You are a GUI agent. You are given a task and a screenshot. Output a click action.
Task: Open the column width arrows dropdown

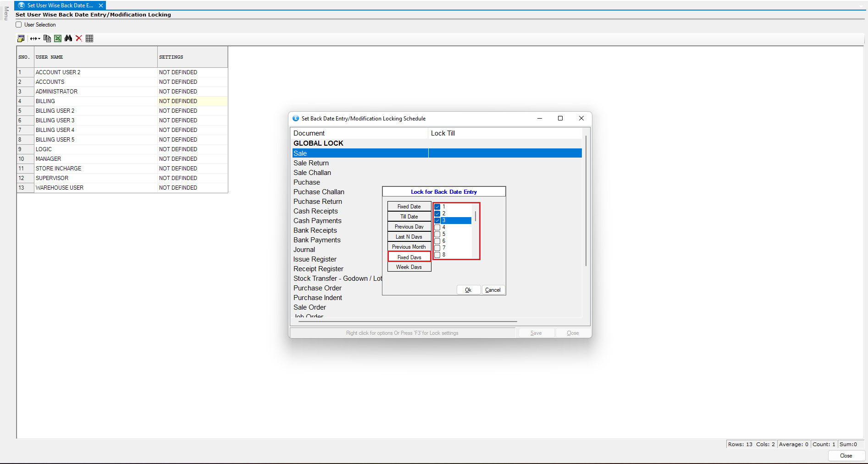click(35, 38)
